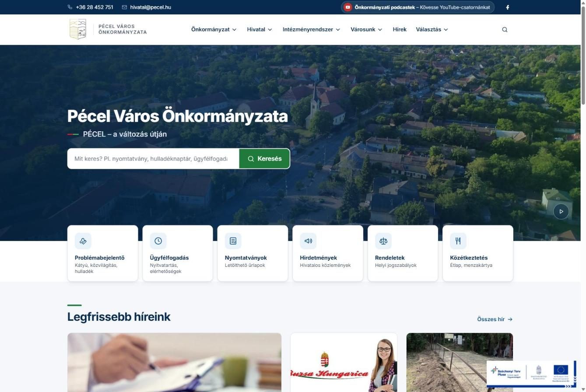Image resolution: width=586 pixels, height=392 pixels.
Task: Open the Nyomtatványok card title
Action: (x=246, y=258)
